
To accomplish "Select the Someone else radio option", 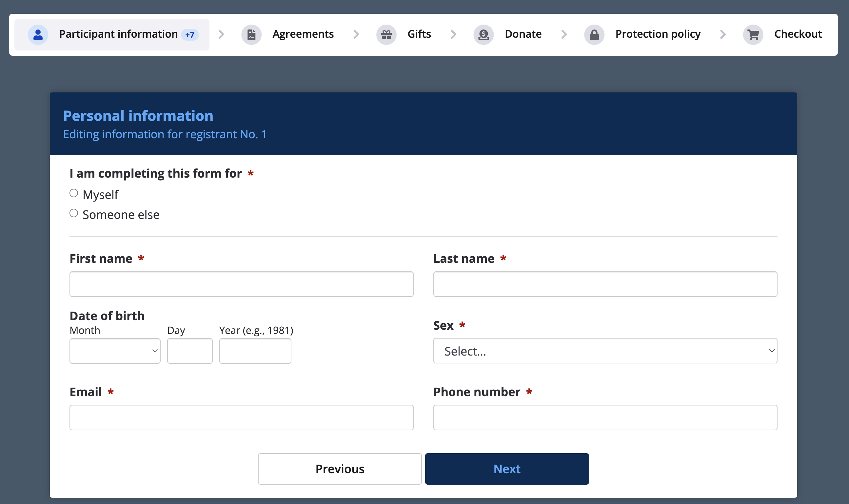I will click(74, 213).
